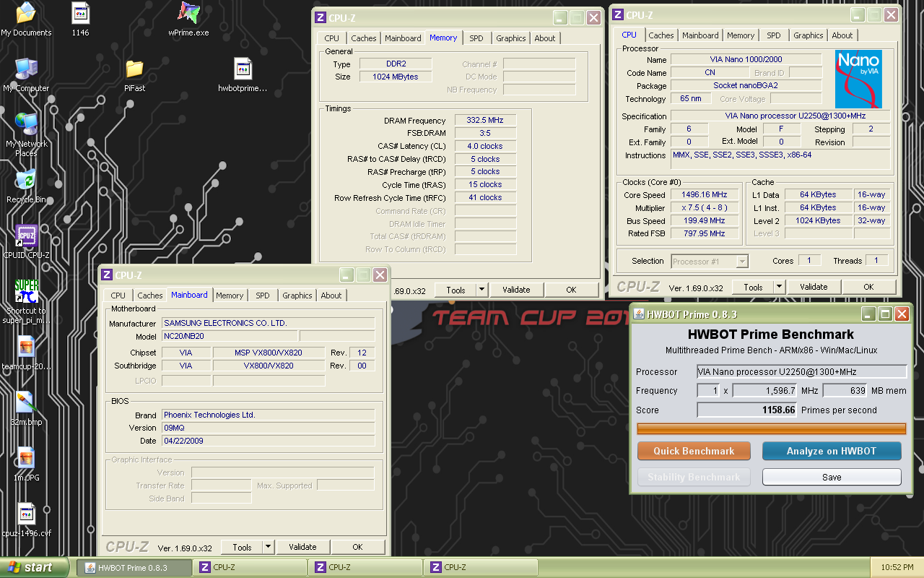Click Validate in the Mainboard window
The height and width of the screenshot is (578, 924).
(302, 547)
